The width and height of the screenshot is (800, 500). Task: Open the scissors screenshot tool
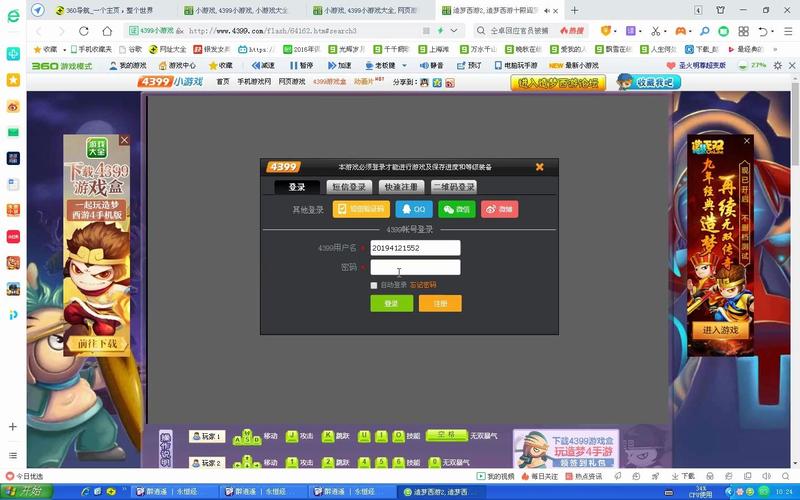point(656,31)
